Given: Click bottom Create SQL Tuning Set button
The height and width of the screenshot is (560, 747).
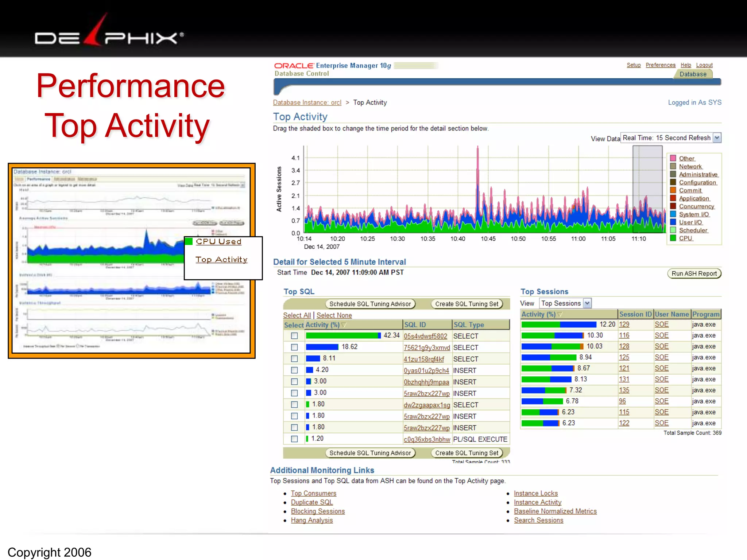Looking at the screenshot, I should 467,453.
